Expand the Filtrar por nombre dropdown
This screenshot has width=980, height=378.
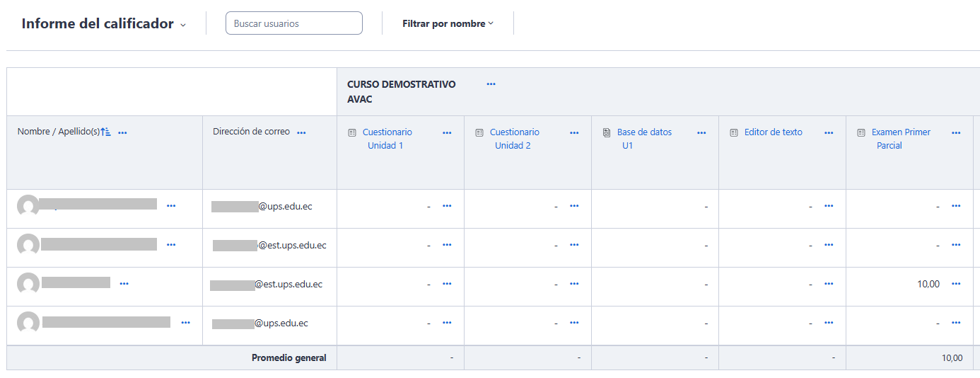point(448,23)
